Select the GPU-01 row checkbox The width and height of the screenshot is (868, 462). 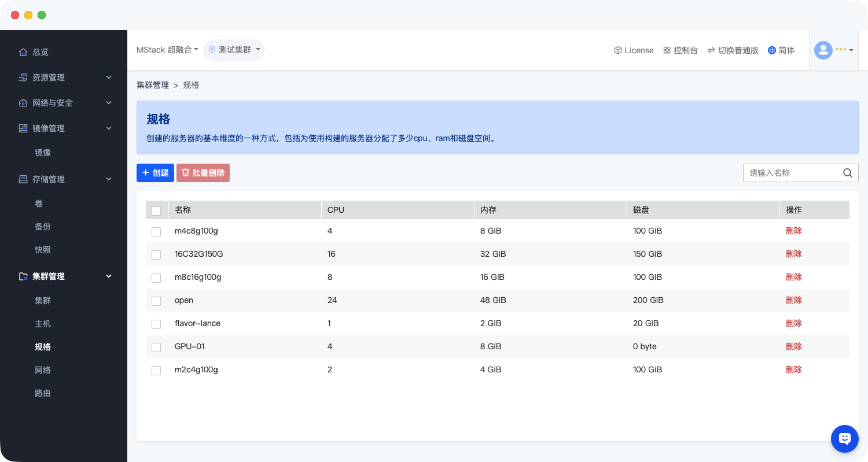click(x=156, y=347)
